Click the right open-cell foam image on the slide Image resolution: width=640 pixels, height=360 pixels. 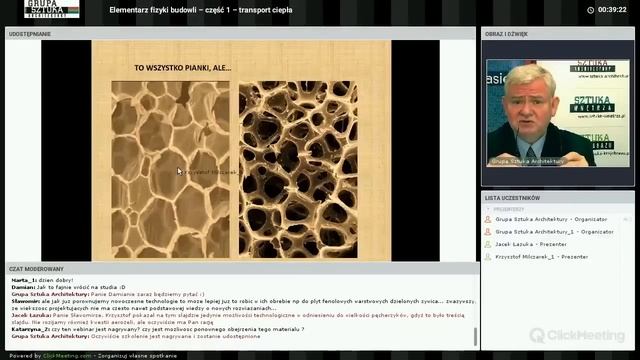point(298,169)
